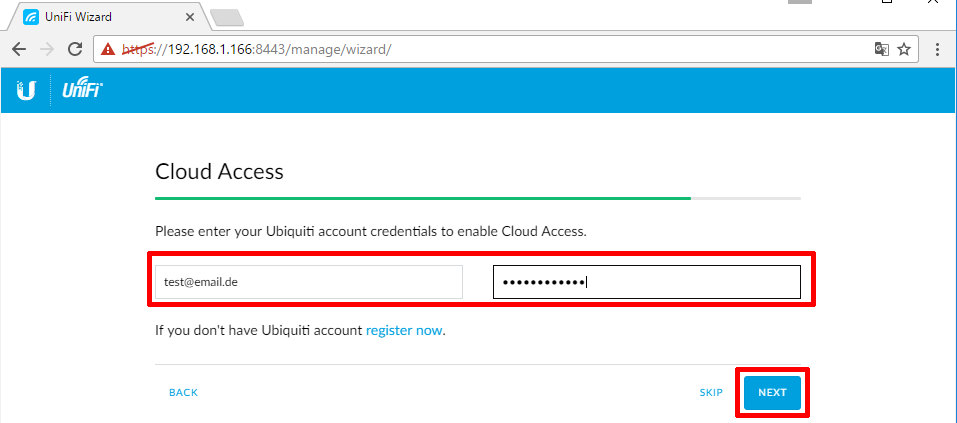Click the red security warning triangle
This screenshot has width=957, height=423.
point(108,49)
